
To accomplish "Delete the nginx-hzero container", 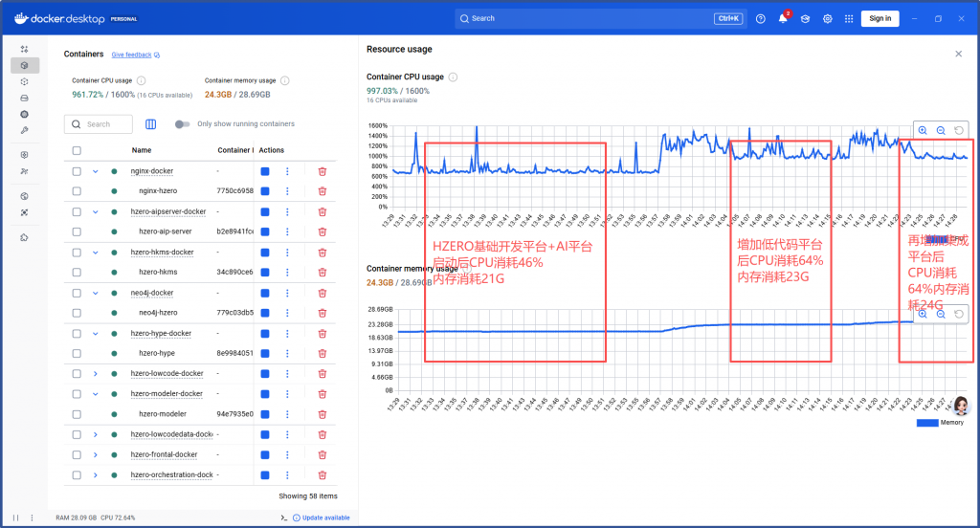I will click(323, 191).
